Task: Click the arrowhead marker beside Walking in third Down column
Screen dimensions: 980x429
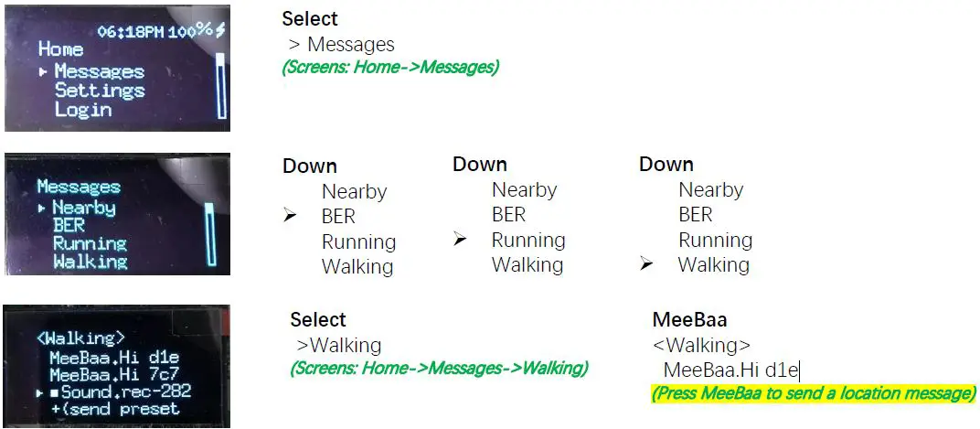Action: (647, 264)
